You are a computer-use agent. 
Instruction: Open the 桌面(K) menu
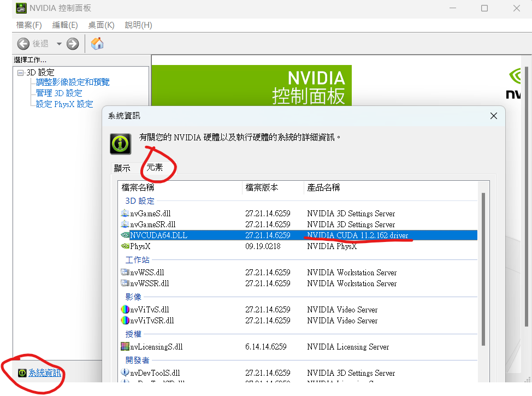click(x=101, y=25)
